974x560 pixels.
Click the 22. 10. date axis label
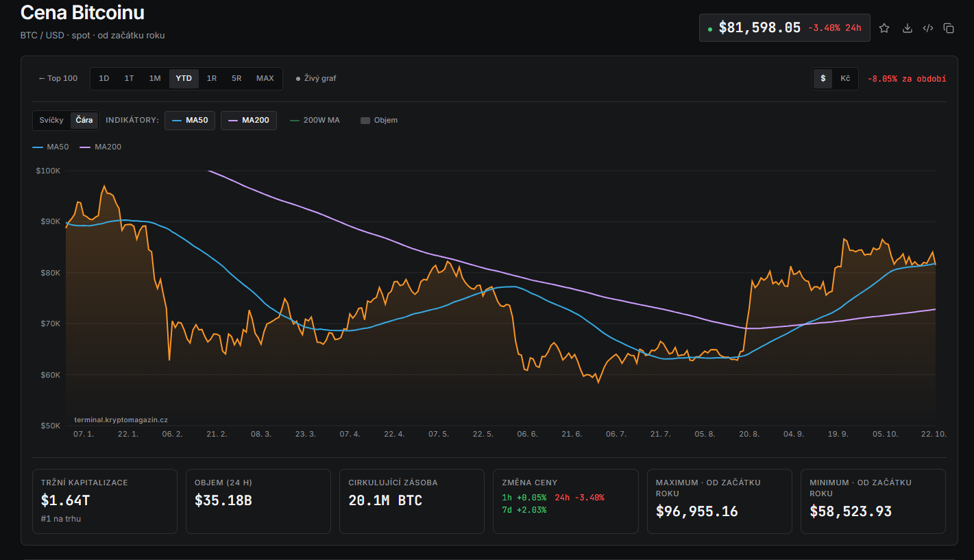932,434
